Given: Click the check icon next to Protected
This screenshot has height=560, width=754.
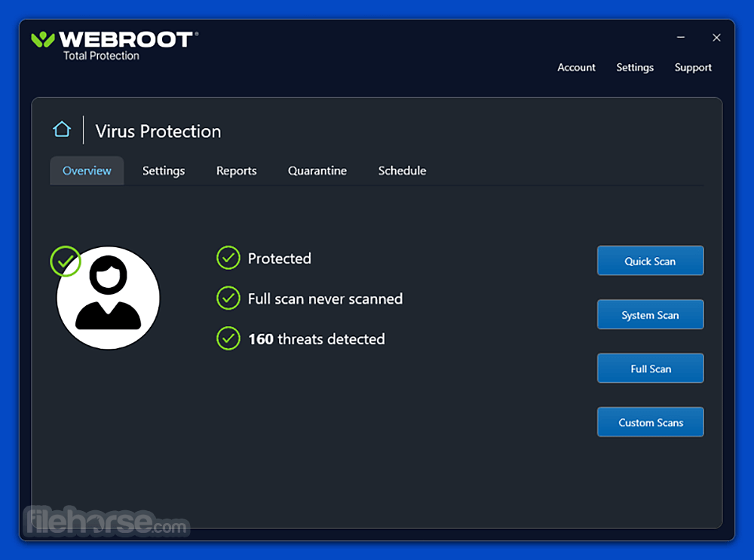Looking at the screenshot, I should pos(228,258).
